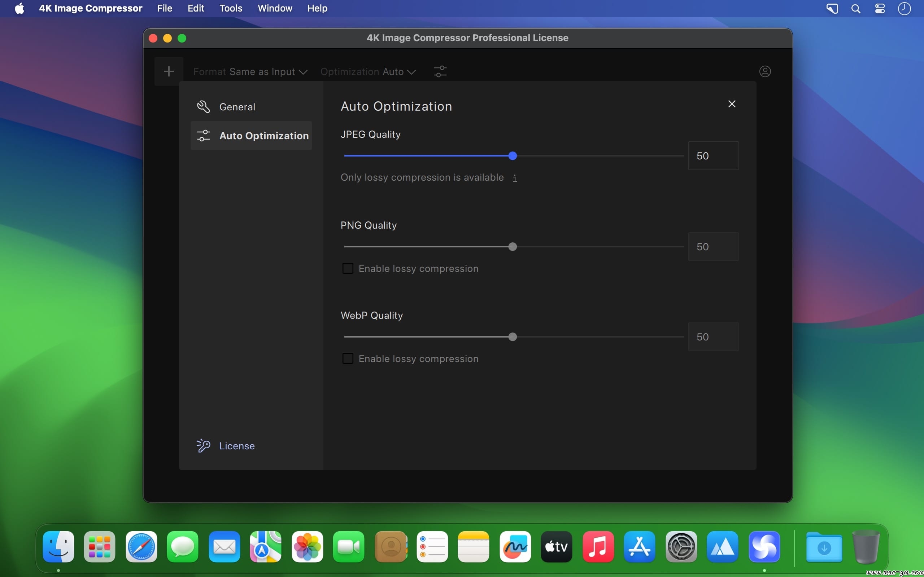Click the info icon beside lossy compression note

pyautogui.click(x=515, y=178)
